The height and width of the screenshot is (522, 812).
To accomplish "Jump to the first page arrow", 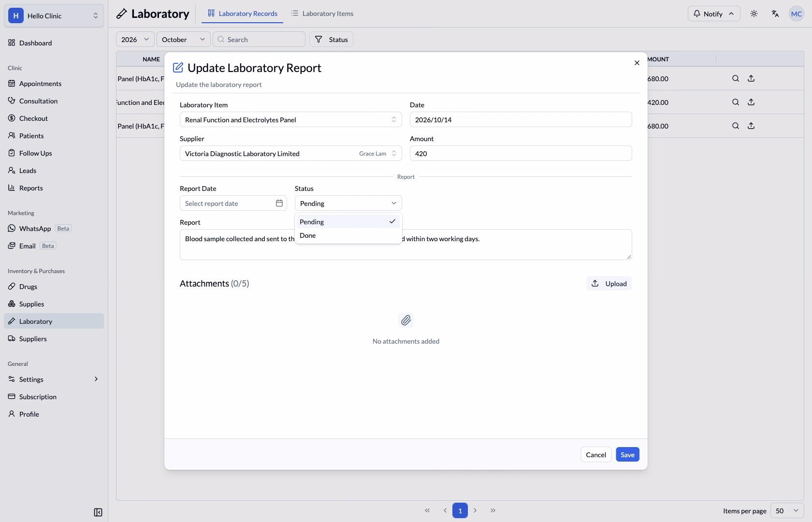I will point(427,510).
